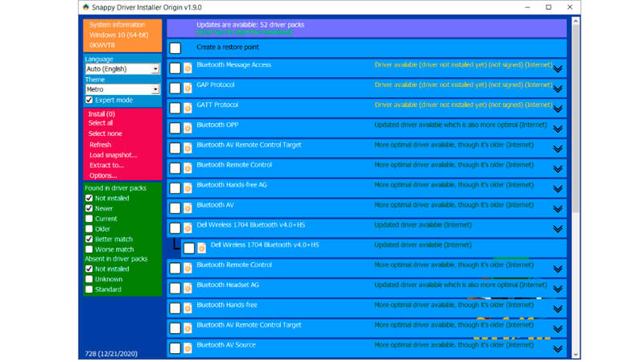Choose Load snapshot... from the red panel
Image resolution: width=644 pixels, height=362 pixels.
pos(114,154)
